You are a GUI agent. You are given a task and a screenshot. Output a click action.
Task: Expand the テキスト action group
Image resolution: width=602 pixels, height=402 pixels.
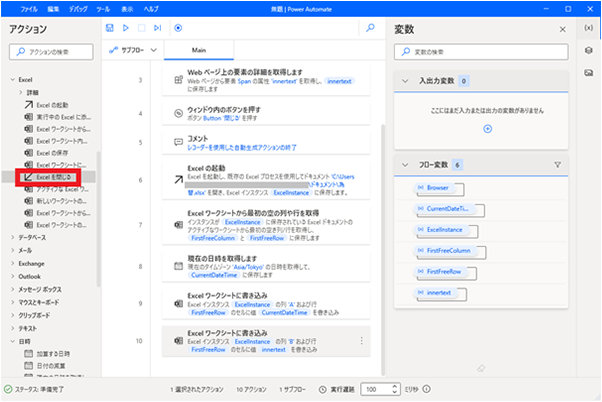point(13,328)
